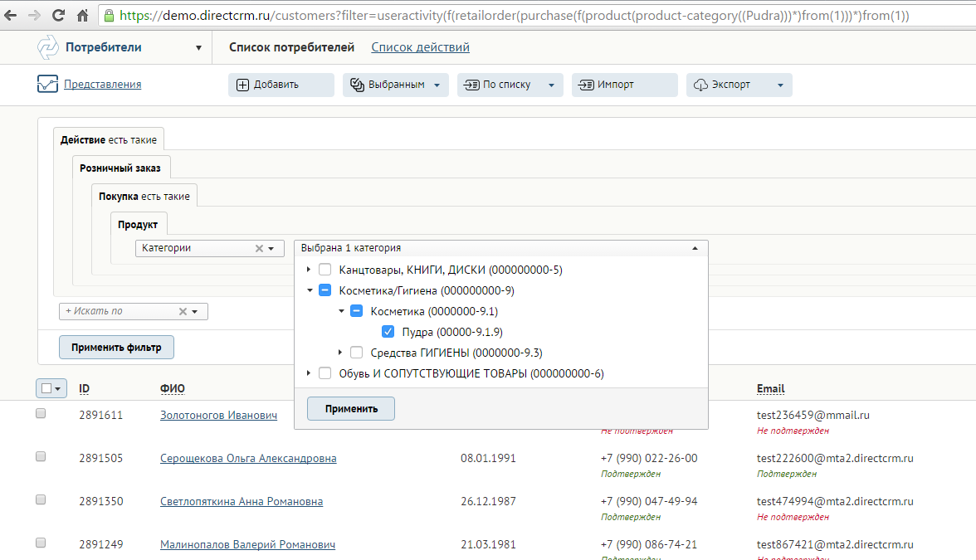Screen dimensions: 976x560
Task: Click the address bar URL
Action: [x=515, y=16]
